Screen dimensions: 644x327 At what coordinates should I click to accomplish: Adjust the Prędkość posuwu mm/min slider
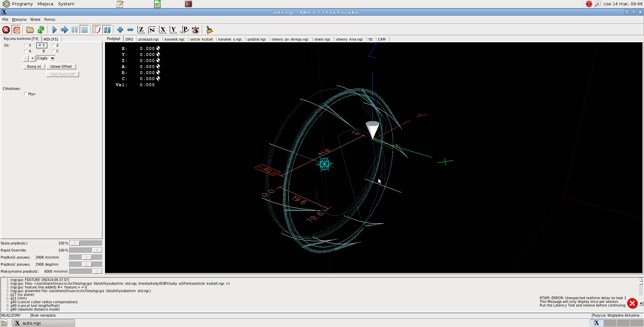pyautogui.click(x=86, y=257)
